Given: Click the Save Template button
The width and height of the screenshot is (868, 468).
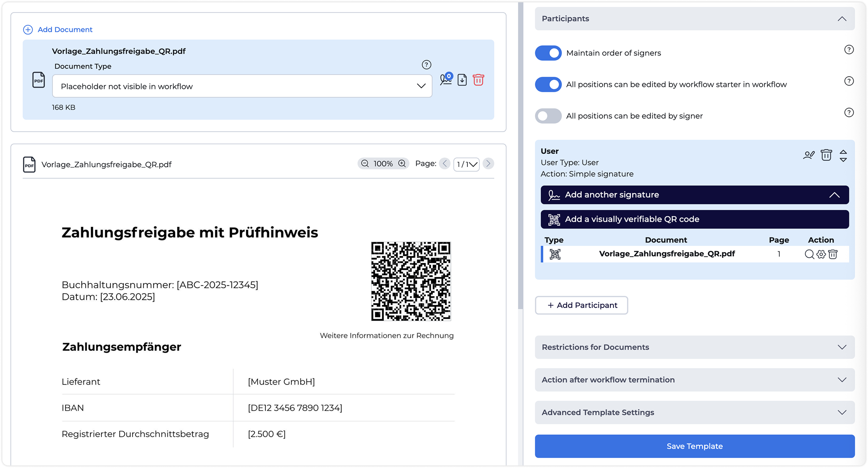Looking at the screenshot, I should tap(694, 446).
